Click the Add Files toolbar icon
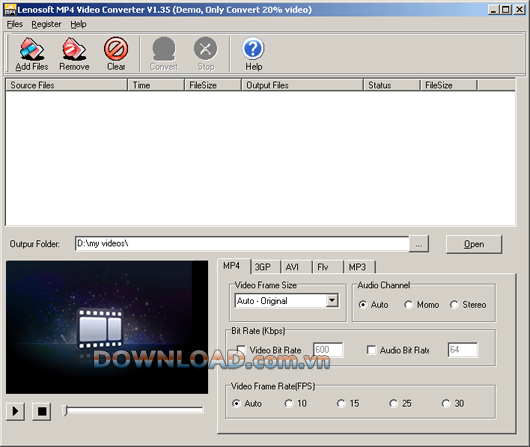Viewport: 530px width, 447px height. click(32, 54)
